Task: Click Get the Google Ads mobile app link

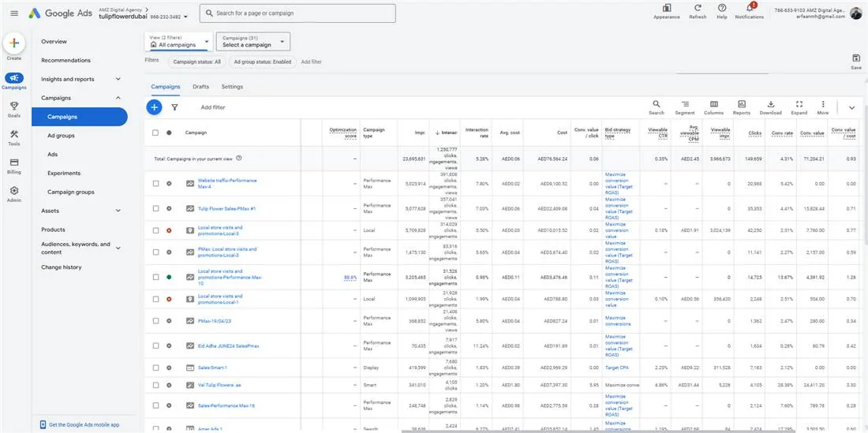Action: click(84, 424)
